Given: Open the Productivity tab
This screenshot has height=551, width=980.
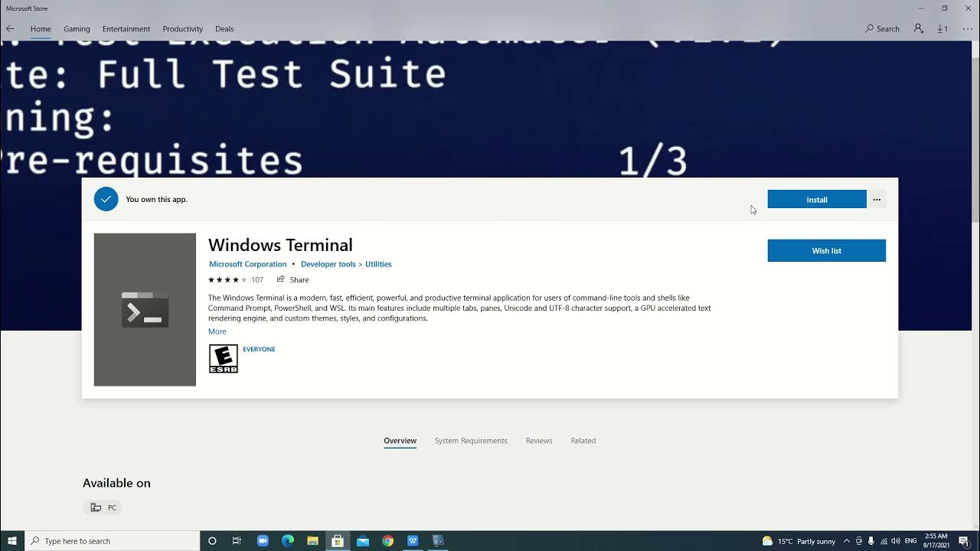Looking at the screenshot, I should coord(182,29).
